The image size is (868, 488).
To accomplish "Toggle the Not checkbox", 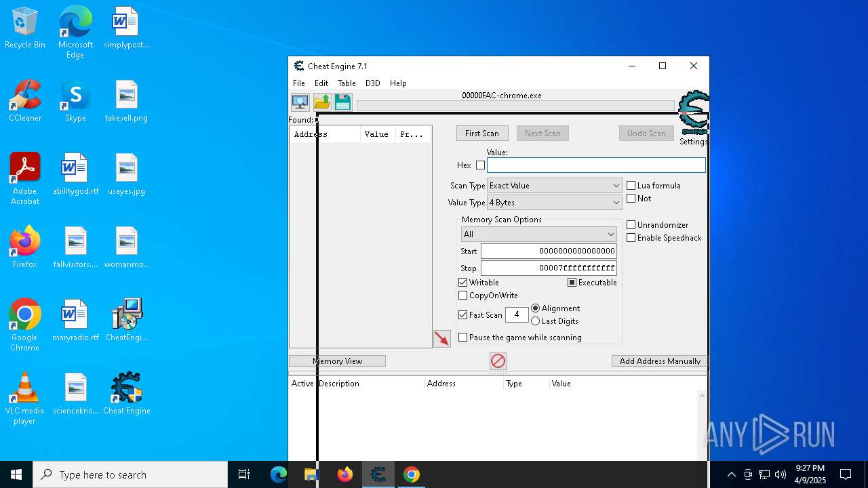I will pyautogui.click(x=631, y=199).
